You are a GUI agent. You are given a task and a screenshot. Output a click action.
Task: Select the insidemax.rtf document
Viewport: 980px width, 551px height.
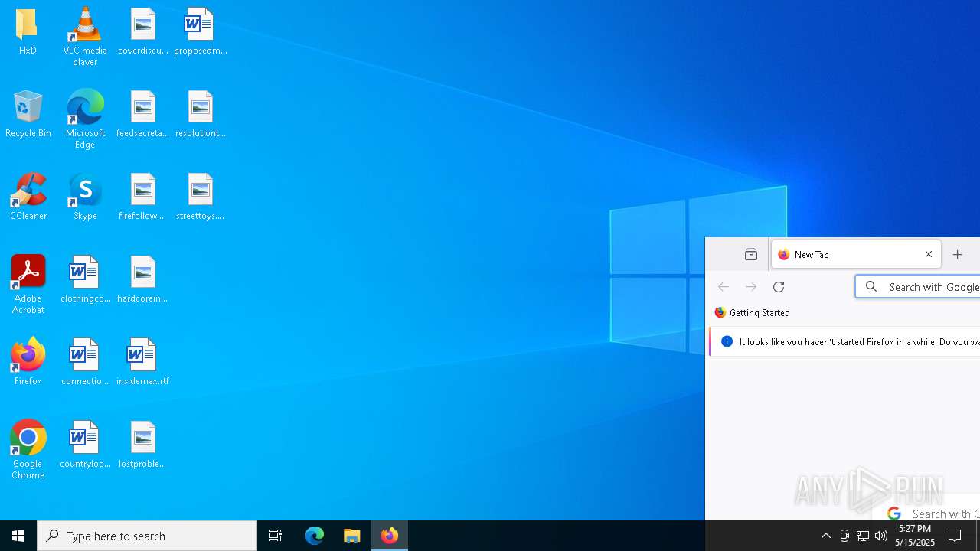tap(142, 361)
